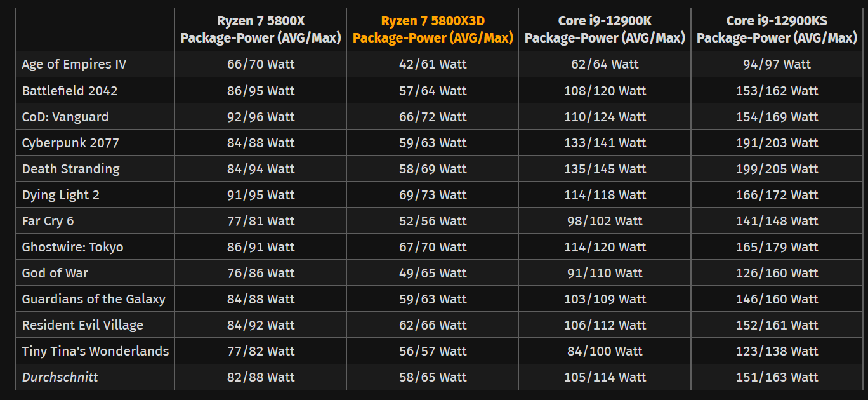Click the 98/102 Watt cell
Viewport: 868px width, 400px height.
[605, 221]
